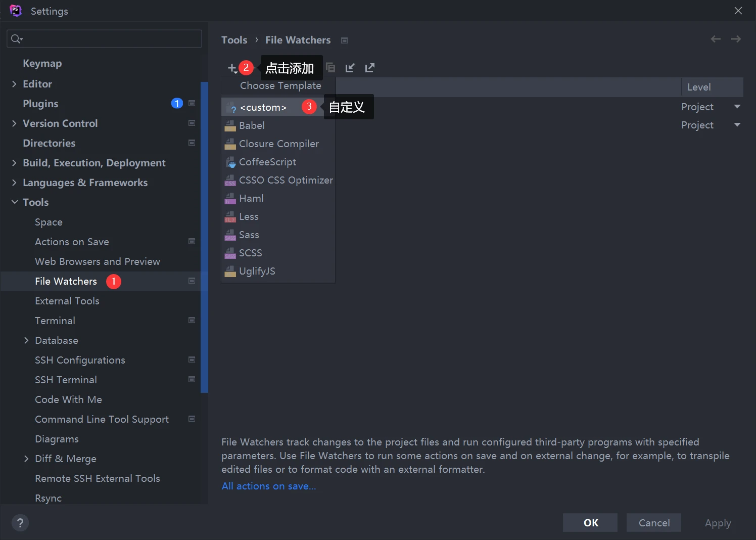Image resolution: width=756 pixels, height=540 pixels.
Task: Select the SCSS template
Action: point(250,253)
